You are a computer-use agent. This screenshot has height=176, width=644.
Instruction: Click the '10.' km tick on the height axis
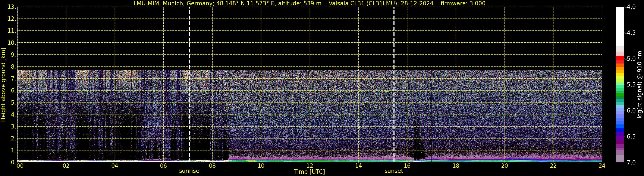(x=12, y=43)
